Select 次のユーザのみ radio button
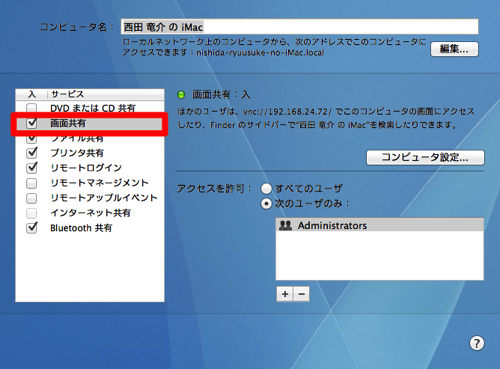 [x=266, y=203]
